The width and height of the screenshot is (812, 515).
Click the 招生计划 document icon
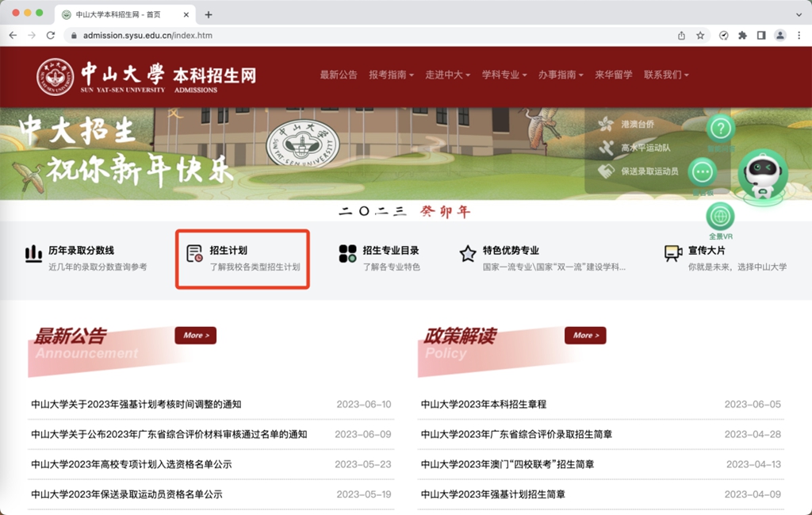click(x=195, y=253)
